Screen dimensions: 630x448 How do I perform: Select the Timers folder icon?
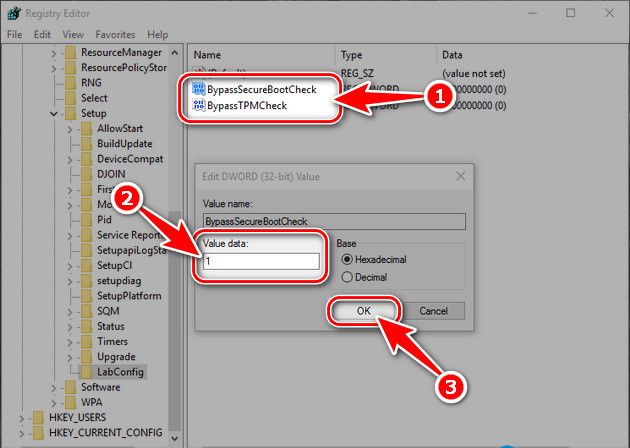coord(87,342)
